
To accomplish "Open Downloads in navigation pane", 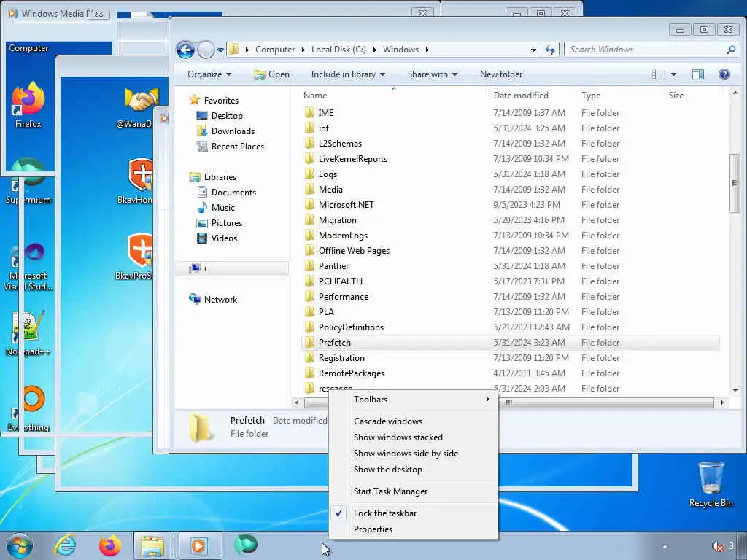I will tap(233, 131).
